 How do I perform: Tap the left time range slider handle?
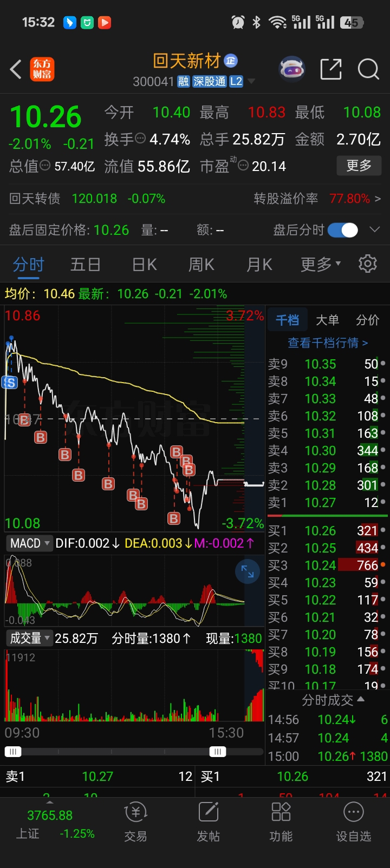coord(13,752)
